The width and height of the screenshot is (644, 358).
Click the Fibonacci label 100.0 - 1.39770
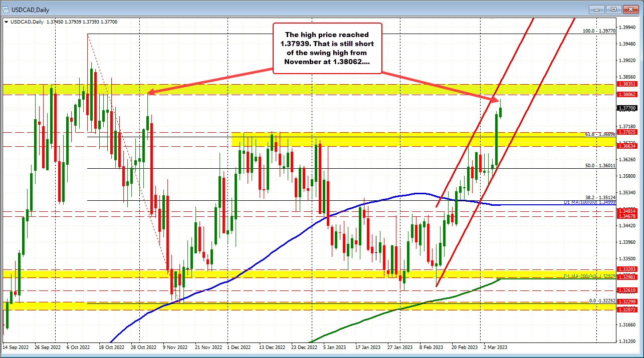599,31
